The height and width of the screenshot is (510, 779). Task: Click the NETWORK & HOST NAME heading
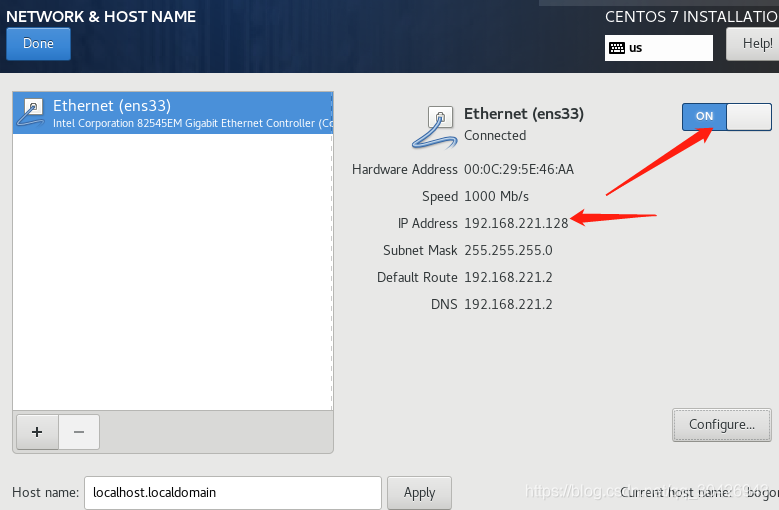(101, 17)
